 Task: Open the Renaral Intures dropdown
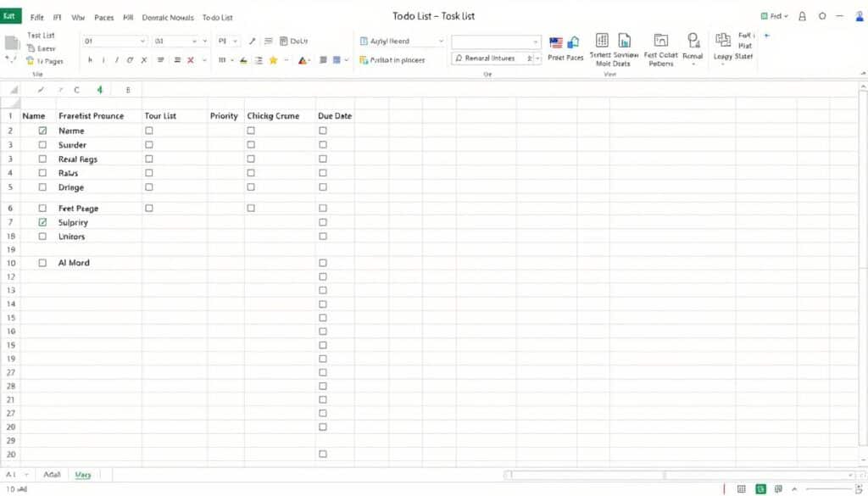537,59
